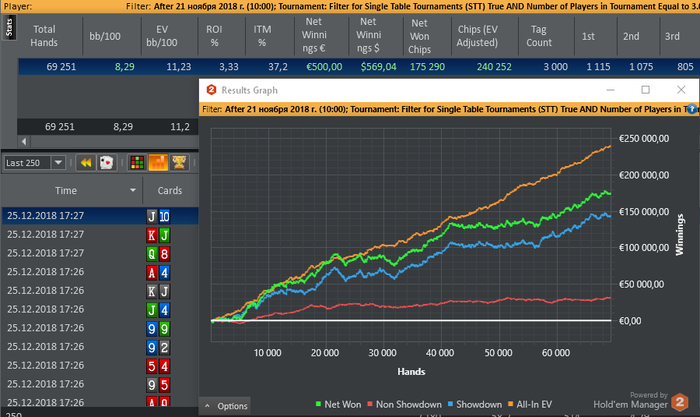Click the Results Graph window logo icon
Screen dimensions: 700x417
click(211, 90)
